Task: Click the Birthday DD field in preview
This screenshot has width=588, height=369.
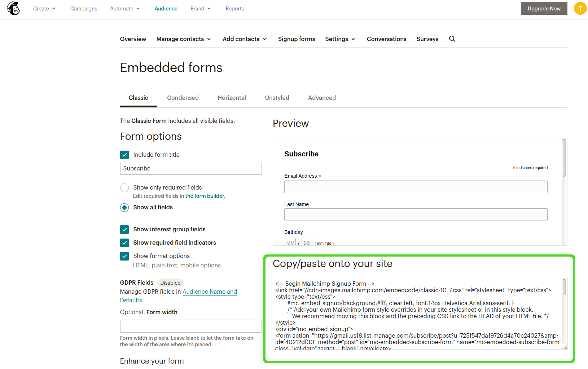Action: [307, 243]
